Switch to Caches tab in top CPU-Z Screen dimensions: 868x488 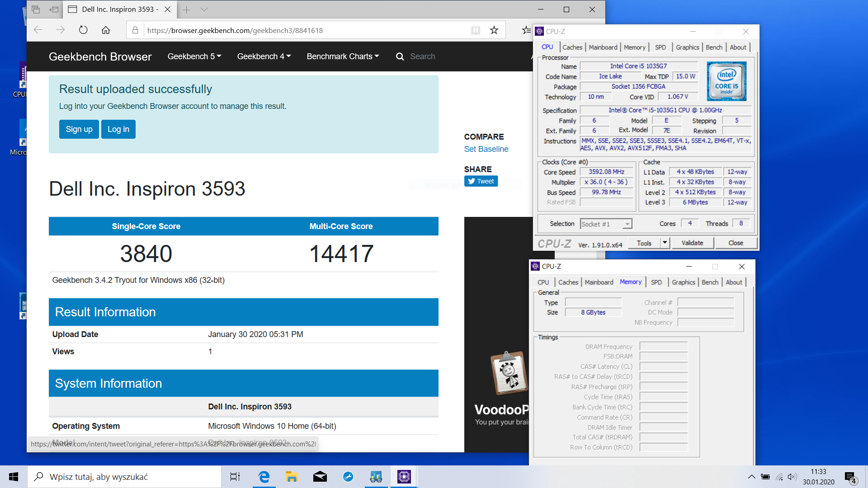pos(572,47)
